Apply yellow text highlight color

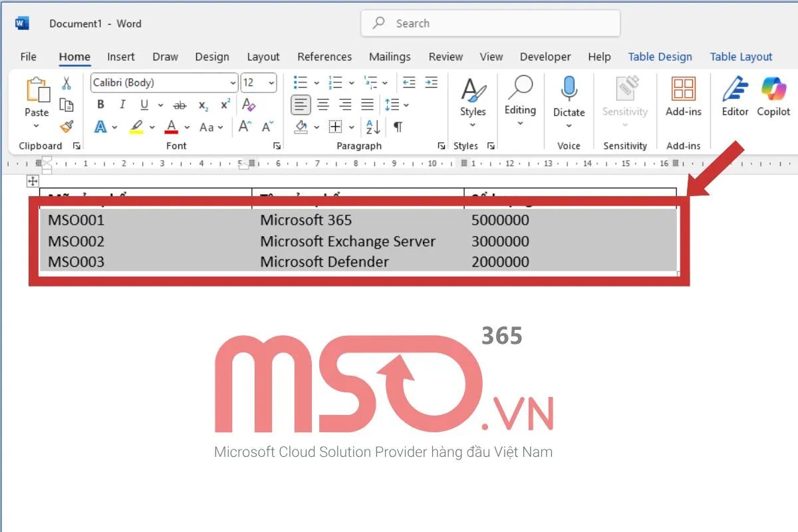(x=136, y=126)
